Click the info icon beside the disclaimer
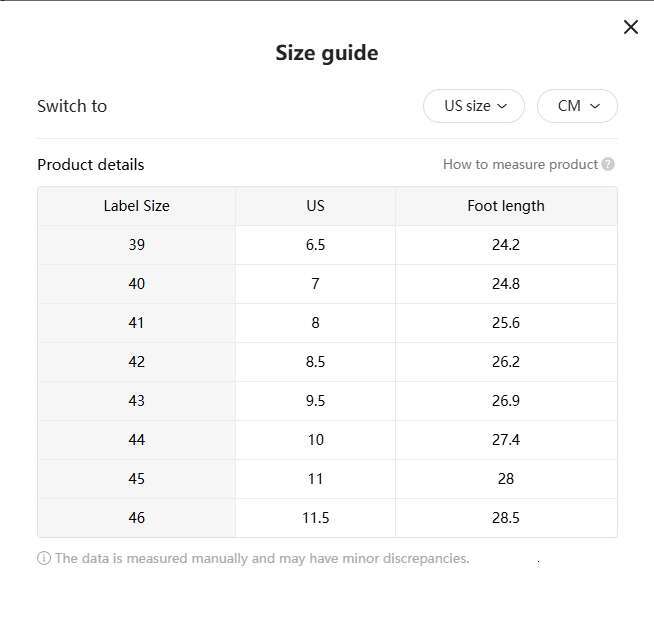The height and width of the screenshot is (638, 654). tap(44, 558)
